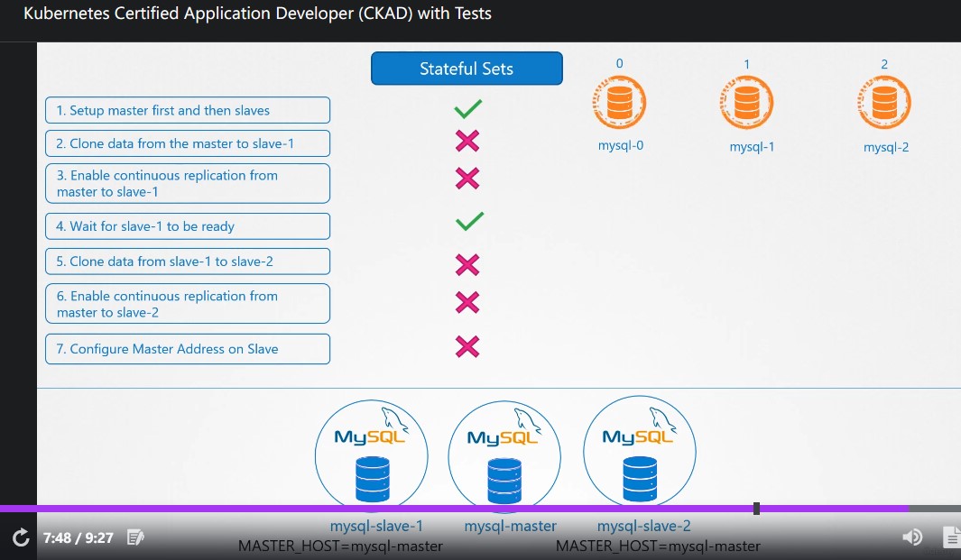Viewport: 961px width, 560px height.
Task: Click green checkmark for wait step 4
Action: click(469, 221)
